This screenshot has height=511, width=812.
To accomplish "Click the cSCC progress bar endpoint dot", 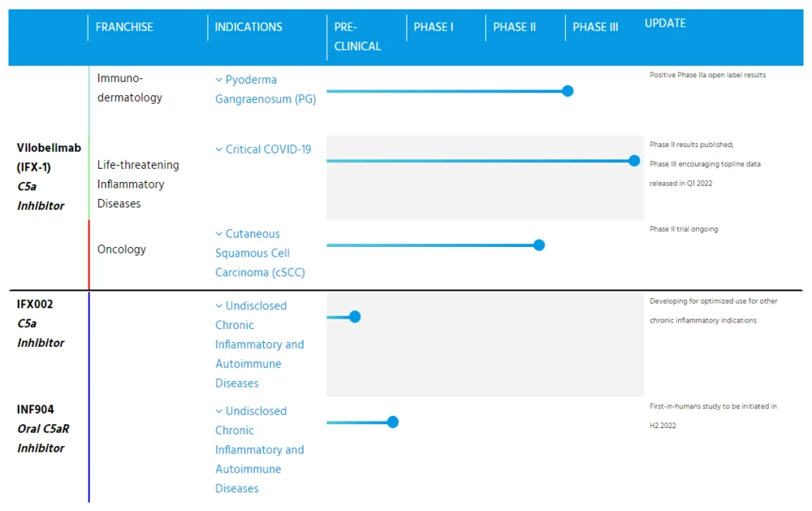I will click(x=538, y=245).
